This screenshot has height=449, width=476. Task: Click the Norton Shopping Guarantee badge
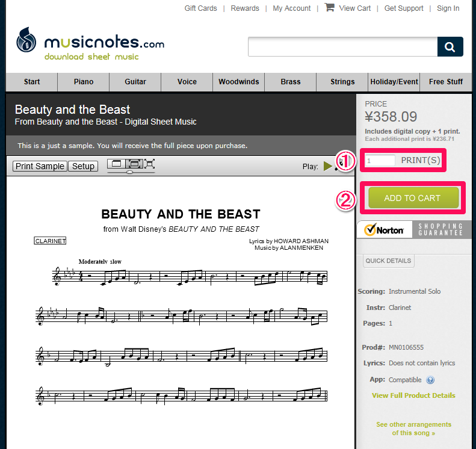click(414, 229)
